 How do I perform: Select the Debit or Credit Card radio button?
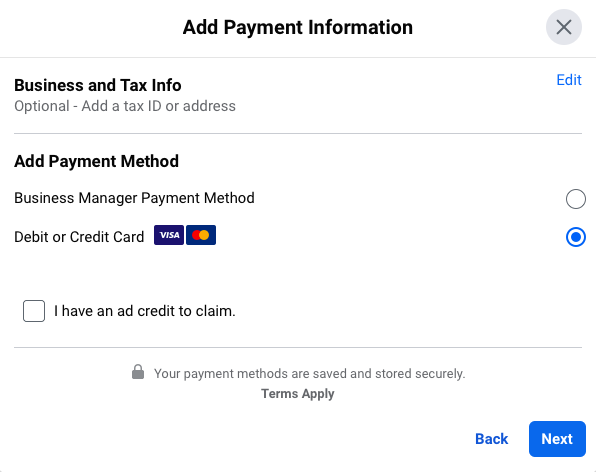coord(575,237)
